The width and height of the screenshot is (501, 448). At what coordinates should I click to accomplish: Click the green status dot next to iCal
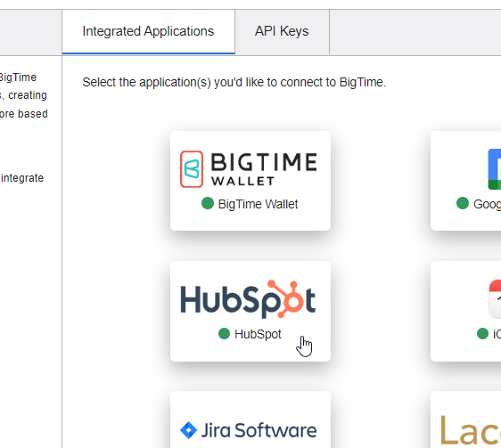(482, 334)
